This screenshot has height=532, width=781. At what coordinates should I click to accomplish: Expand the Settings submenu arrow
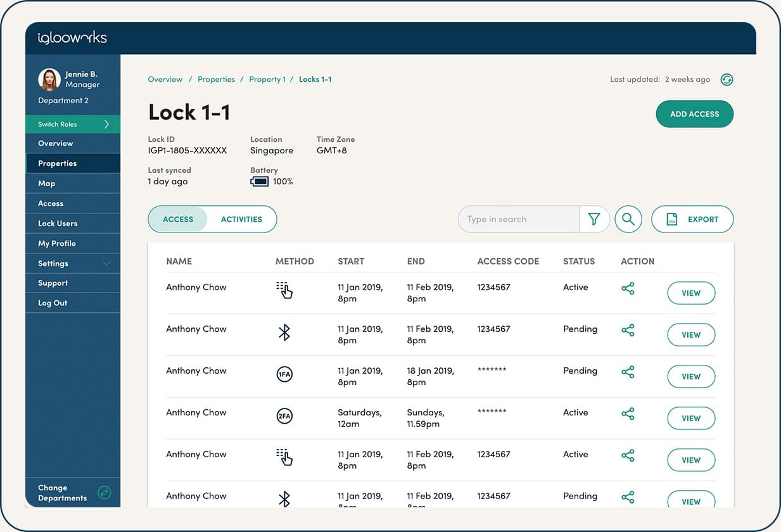tap(106, 263)
